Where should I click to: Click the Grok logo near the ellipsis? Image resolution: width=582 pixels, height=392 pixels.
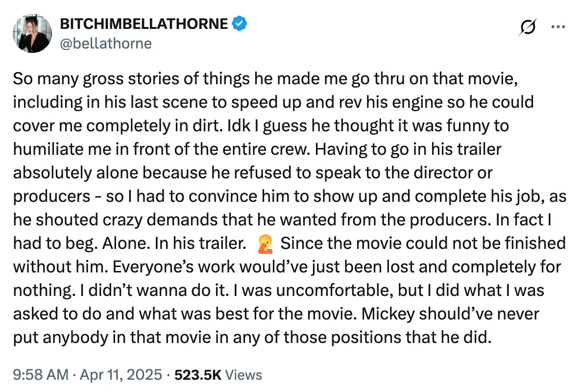tap(528, 26)
